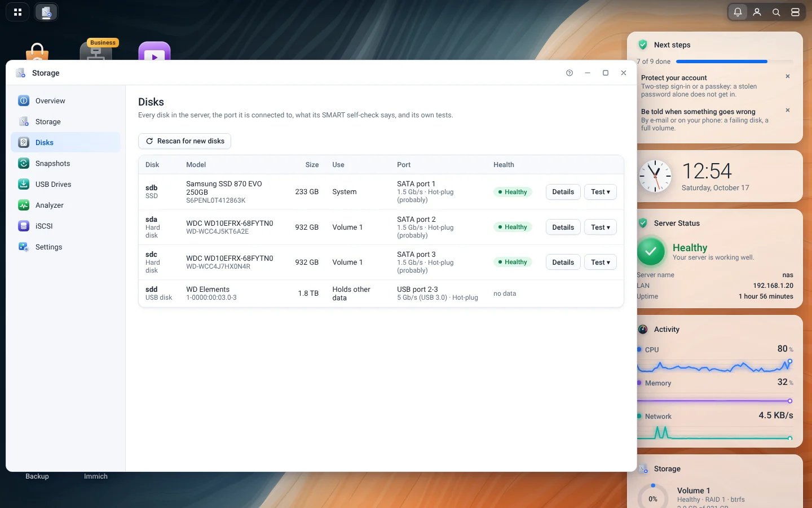Click the Backup desktop shortcut label
The width and height of the screenshot is (812, 508).
click(37, 476)
